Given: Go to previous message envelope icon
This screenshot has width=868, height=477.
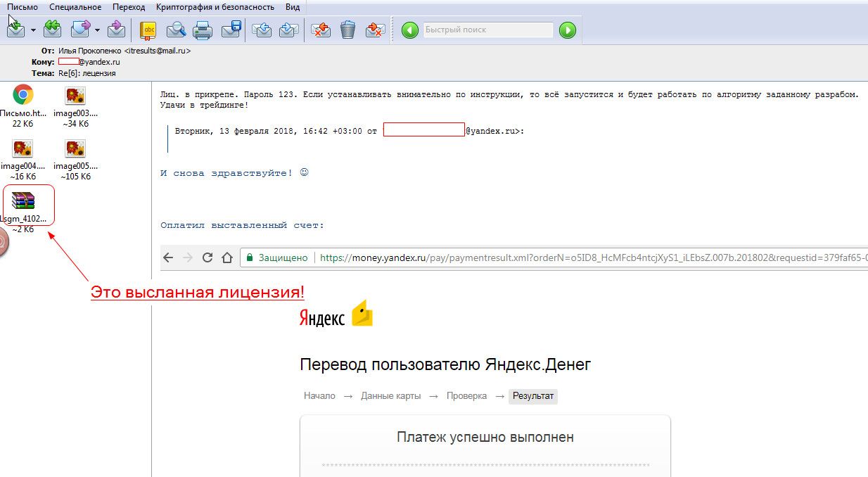Looking at the screenshot, I should click(262, 30).
